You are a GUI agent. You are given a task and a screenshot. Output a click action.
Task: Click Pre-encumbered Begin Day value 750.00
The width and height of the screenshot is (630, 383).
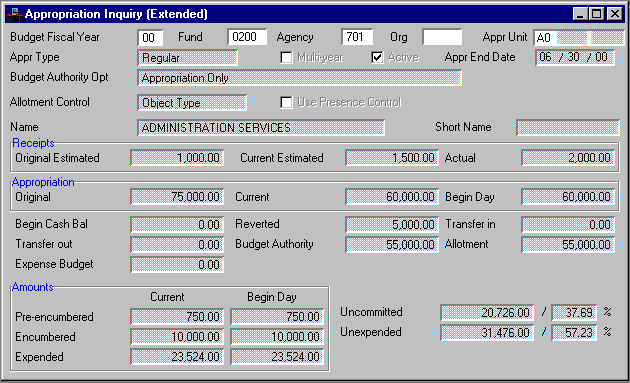tap(277, 317)
